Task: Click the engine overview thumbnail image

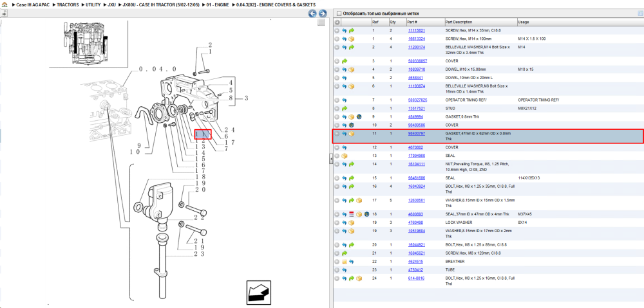Action: click(x=87, y=44)
